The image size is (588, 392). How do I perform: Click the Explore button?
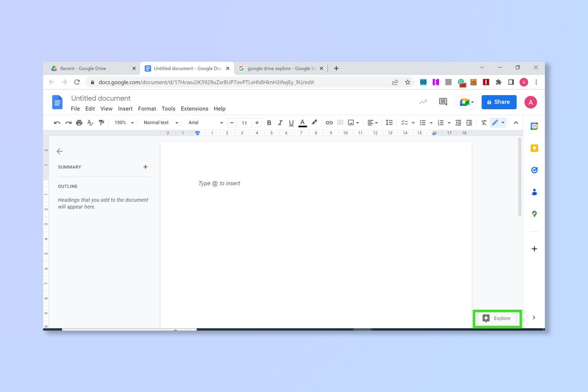[497, 318]
